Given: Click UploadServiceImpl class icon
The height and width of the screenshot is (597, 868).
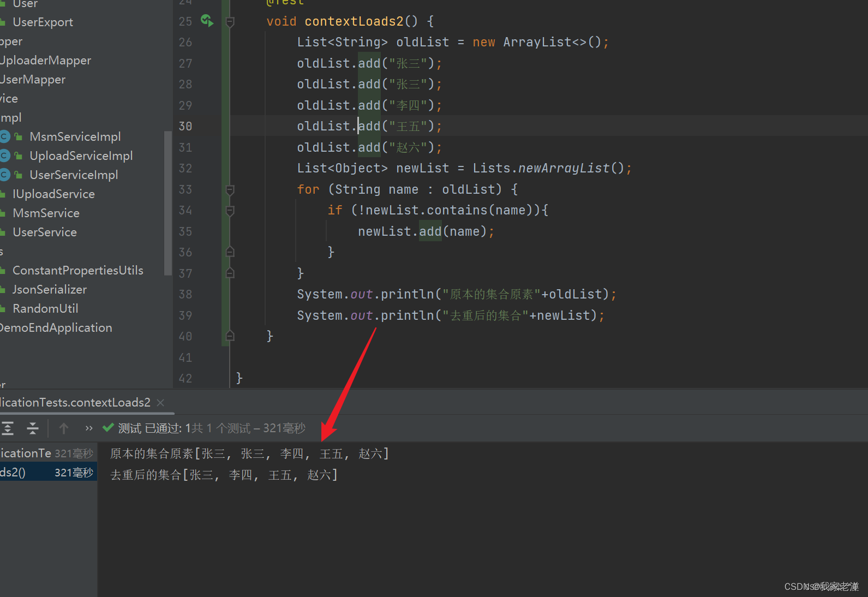Looking at the screenshot, I should click(4, 156).
